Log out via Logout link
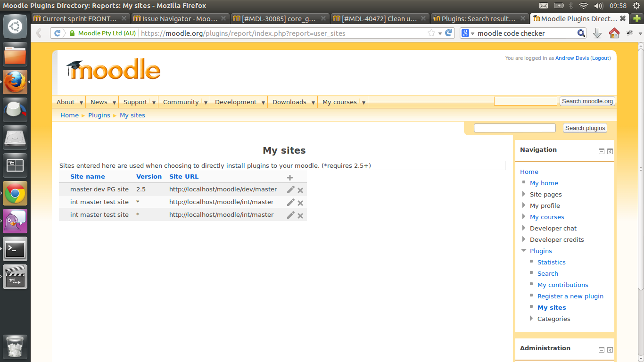The width and height of the screenshot is (644, 362). point(601,58)
